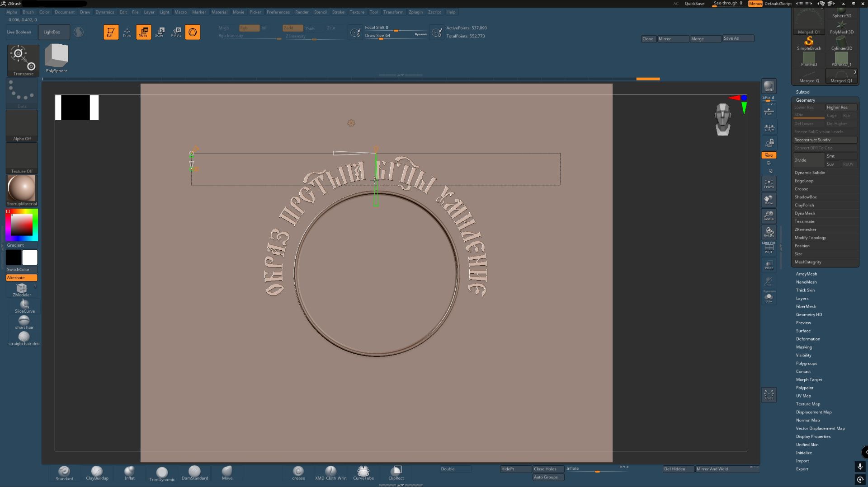868x487 pixels.
Task: Activate the Move transform icon
Action: pyautogui.click(x=144, y=32)
